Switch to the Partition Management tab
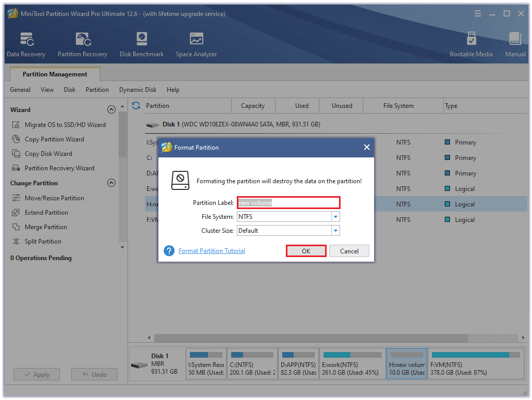532x400 pixels. pyautogui.click(x=54, y=74)
